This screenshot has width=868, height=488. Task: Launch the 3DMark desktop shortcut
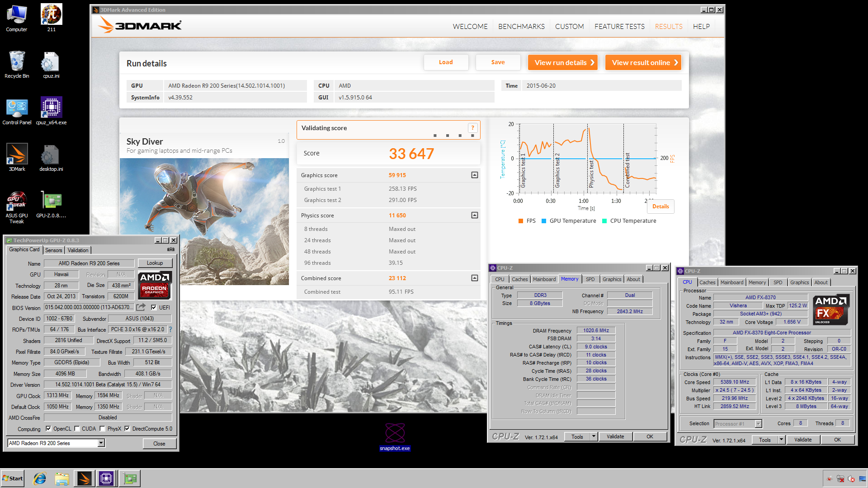coord(17,158)
